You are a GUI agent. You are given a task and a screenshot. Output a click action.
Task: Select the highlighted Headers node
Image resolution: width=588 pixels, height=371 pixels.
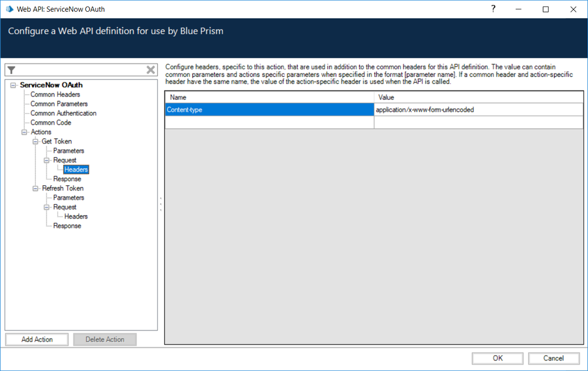tap(76, 169)
